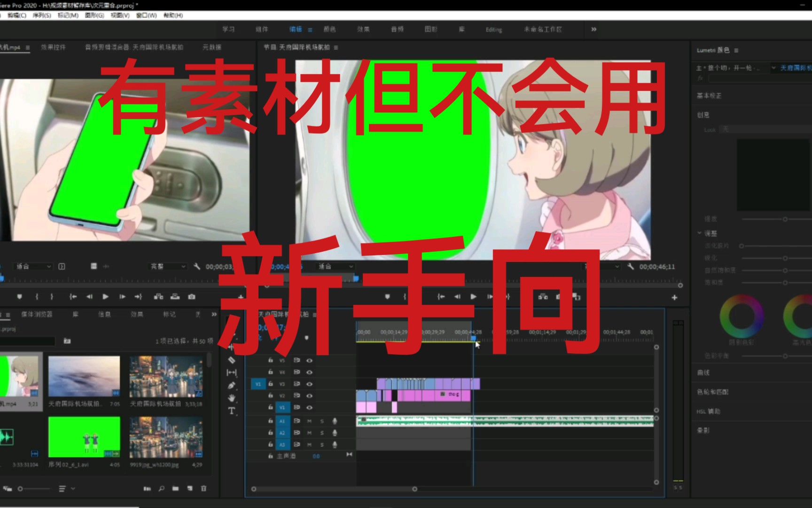Step back one frame in source monitor

pyautogui.click(x=89, y=297)
